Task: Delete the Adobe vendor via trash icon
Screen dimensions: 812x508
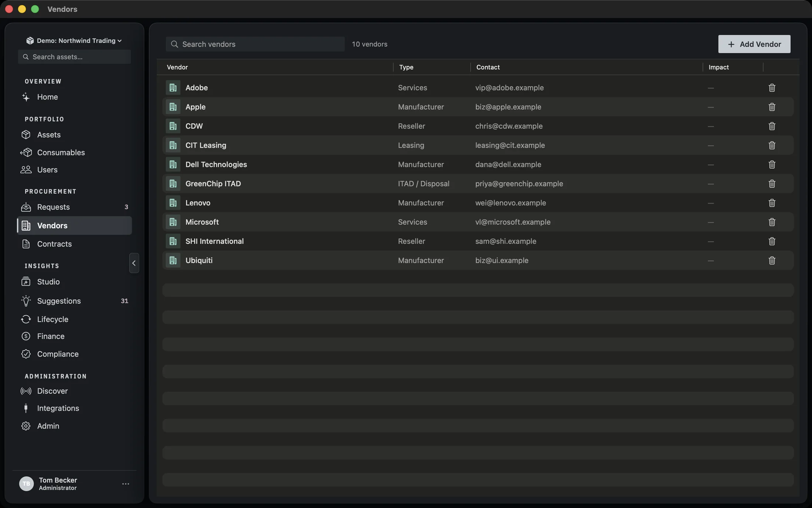Action: click(772, 88)
